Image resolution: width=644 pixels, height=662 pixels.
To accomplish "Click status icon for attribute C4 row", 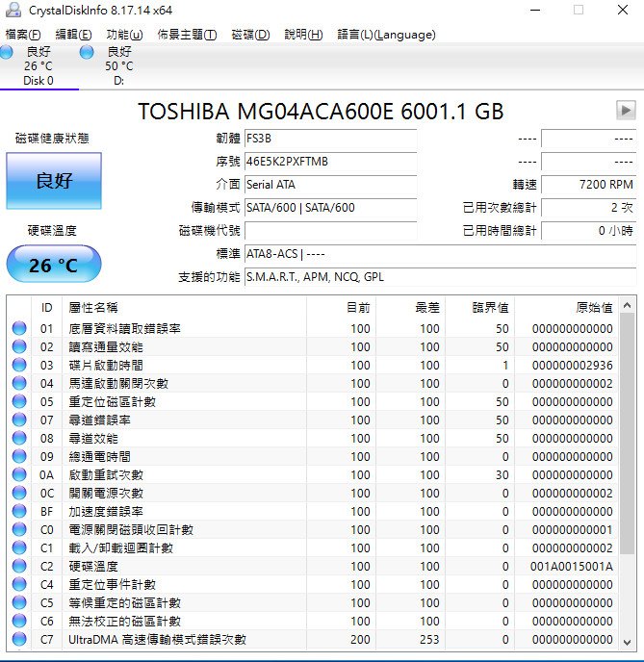I will coord(19,584).
